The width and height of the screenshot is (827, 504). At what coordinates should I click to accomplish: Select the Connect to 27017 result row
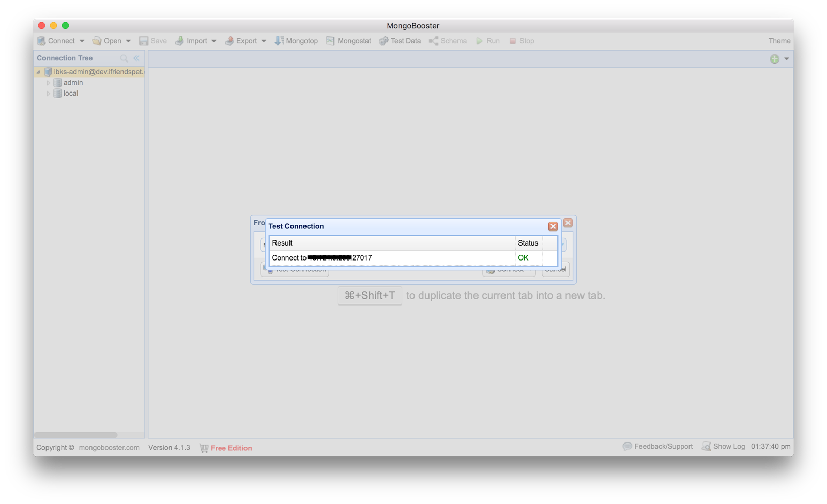(413, 258)
